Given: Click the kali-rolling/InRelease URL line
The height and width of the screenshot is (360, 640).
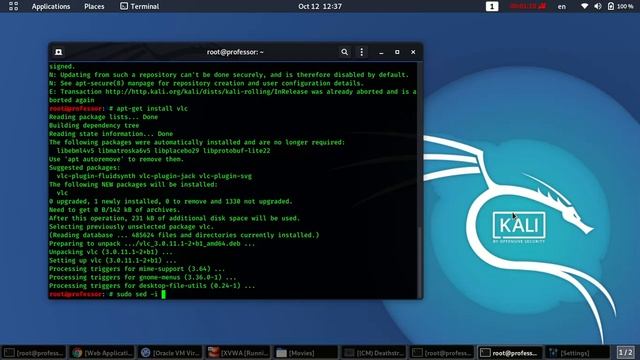Looking at the screenshot, I should pos(233,92).
